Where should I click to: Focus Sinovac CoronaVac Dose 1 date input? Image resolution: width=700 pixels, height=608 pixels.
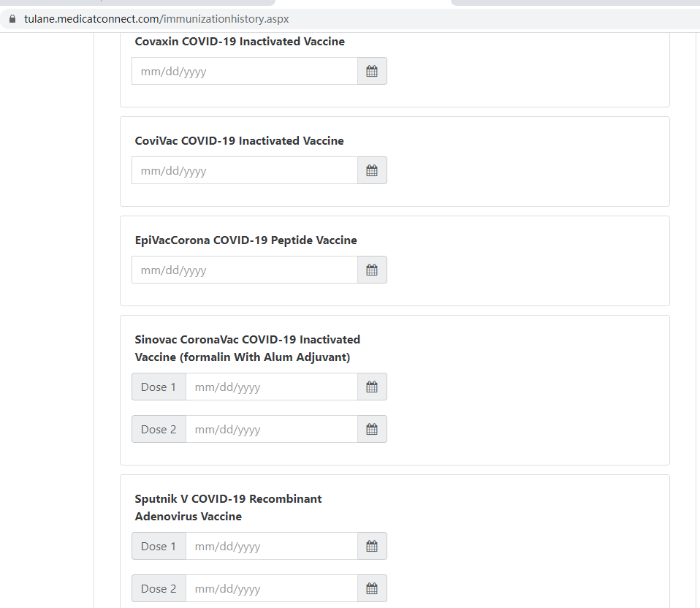(x=271, y=387)
